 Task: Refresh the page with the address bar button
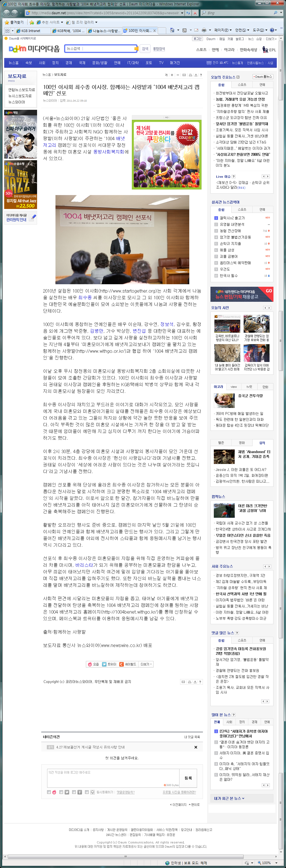tap(188, 13)
